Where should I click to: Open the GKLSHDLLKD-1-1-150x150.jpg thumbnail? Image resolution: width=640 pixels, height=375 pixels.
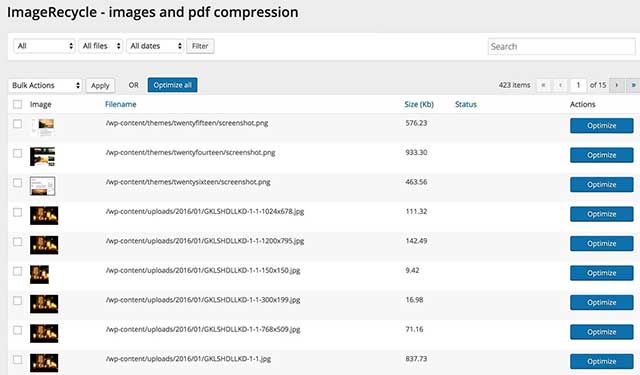coord(40,275)
